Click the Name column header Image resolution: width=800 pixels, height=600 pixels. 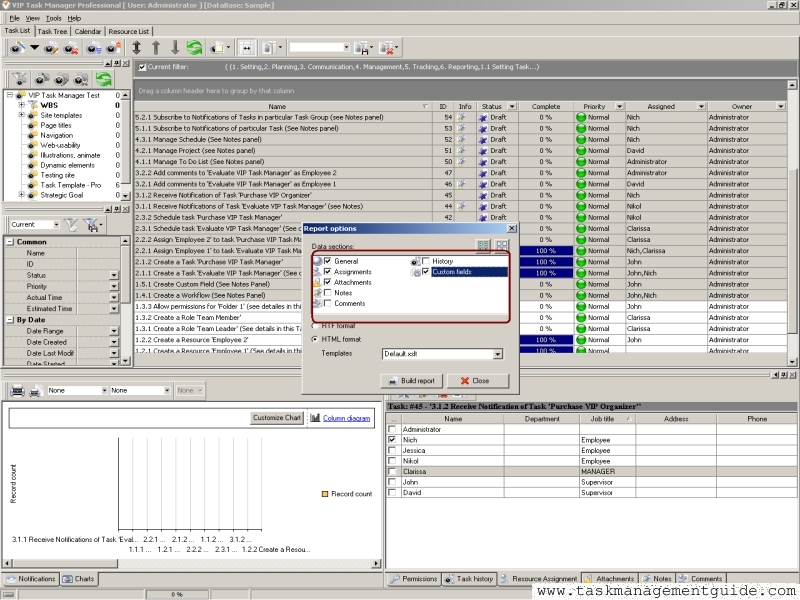tap(277, 107)
